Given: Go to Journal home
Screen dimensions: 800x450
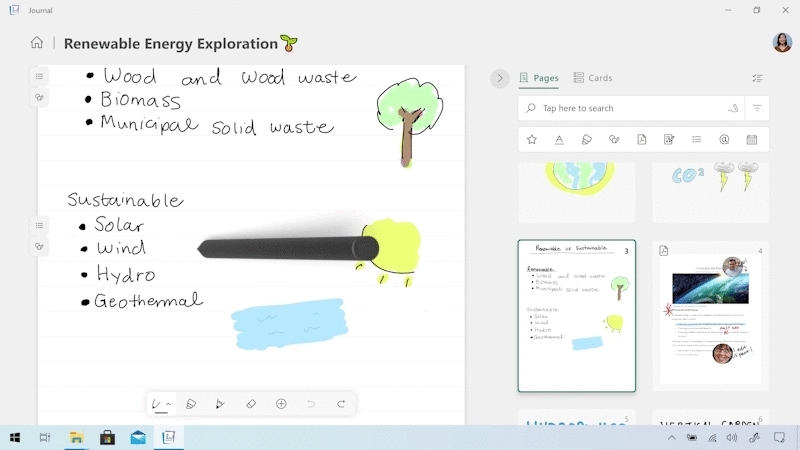Looking at the screenshot, I should 37,43.
